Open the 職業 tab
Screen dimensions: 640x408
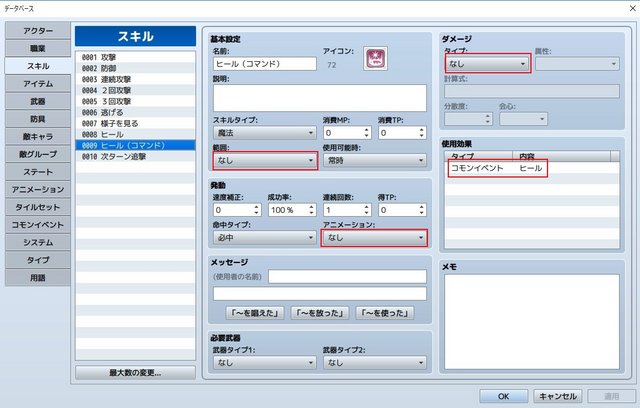tap(38, 48)
